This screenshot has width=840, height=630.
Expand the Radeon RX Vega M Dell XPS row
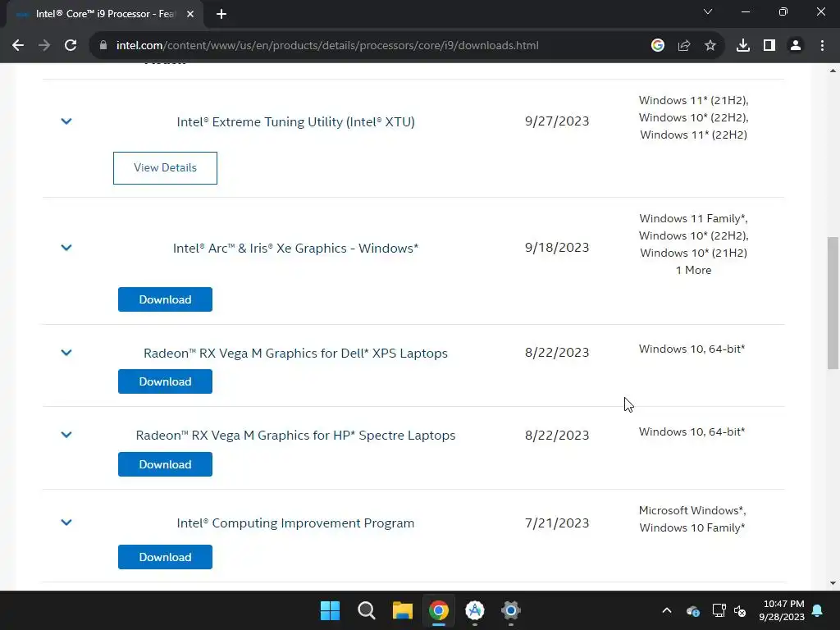point(66,353)
